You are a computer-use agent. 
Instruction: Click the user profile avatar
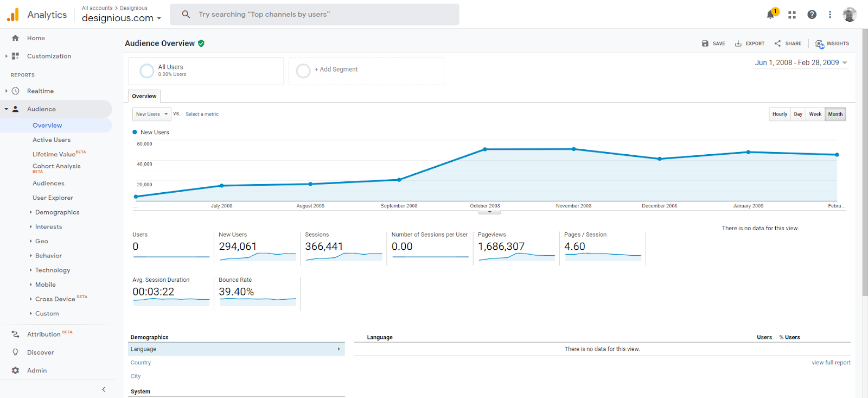click(850, 15)
